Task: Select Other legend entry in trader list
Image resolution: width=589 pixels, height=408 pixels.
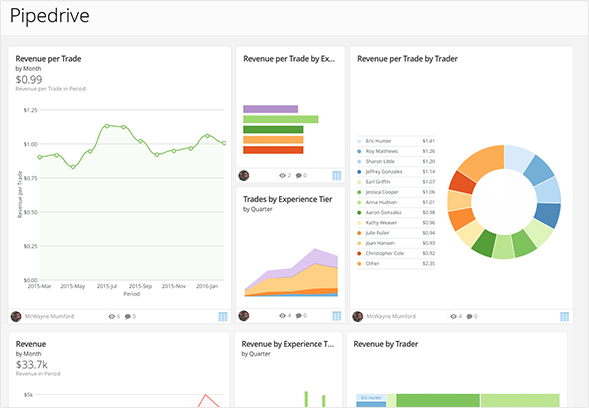Action: (396, 263)
